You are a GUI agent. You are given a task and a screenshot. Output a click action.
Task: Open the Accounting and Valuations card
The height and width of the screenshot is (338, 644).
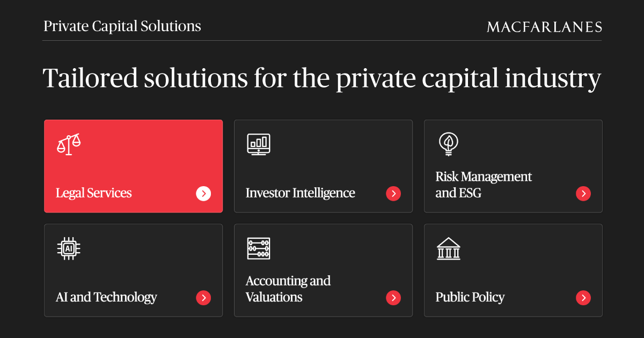[323, 270]
